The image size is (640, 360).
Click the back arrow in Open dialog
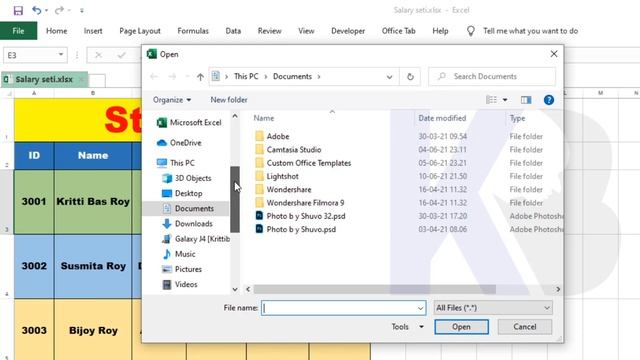[154, 77]
